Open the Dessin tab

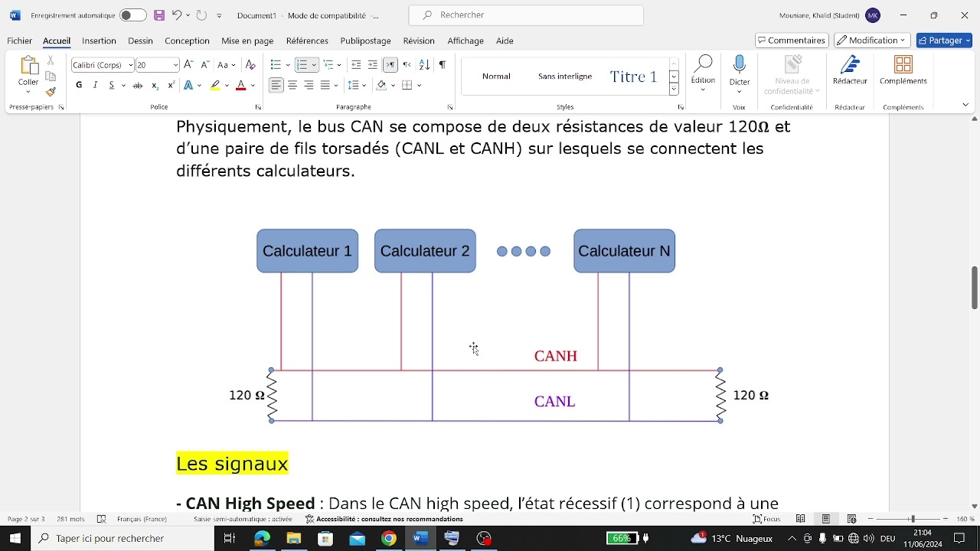point(140,41)
